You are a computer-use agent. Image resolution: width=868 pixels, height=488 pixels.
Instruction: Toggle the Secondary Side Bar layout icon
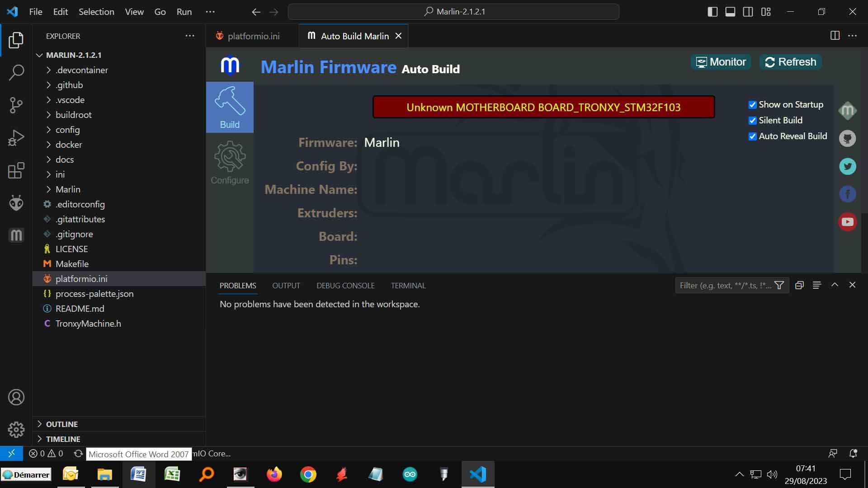(748, 12)
